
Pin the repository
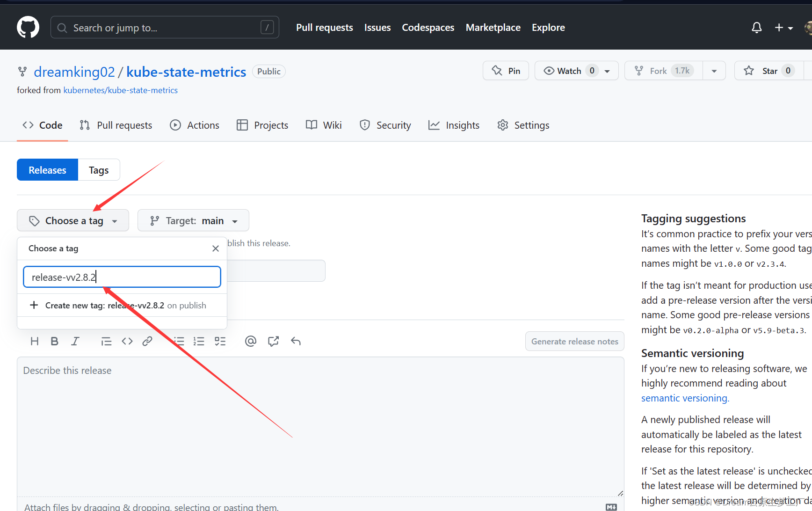click(x=506, y=71)
